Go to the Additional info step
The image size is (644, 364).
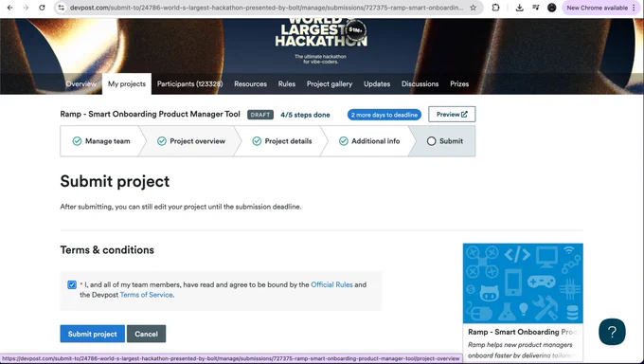[369, 141]
